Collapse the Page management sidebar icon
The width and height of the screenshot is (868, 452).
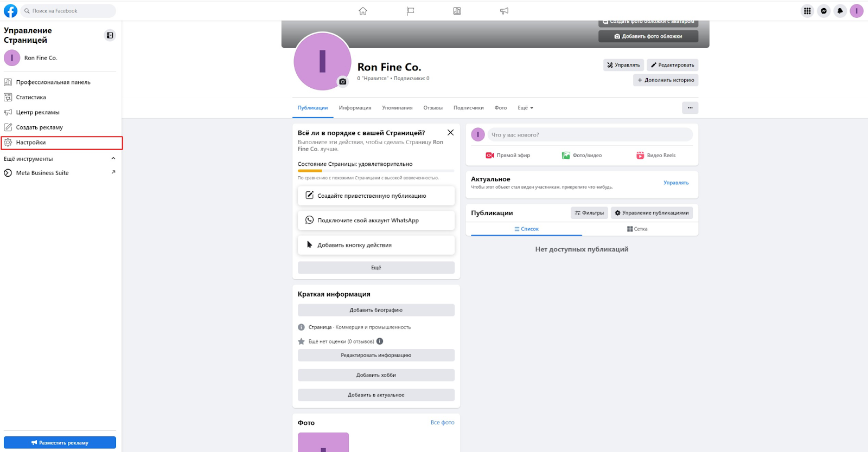[x=110, y=35]
